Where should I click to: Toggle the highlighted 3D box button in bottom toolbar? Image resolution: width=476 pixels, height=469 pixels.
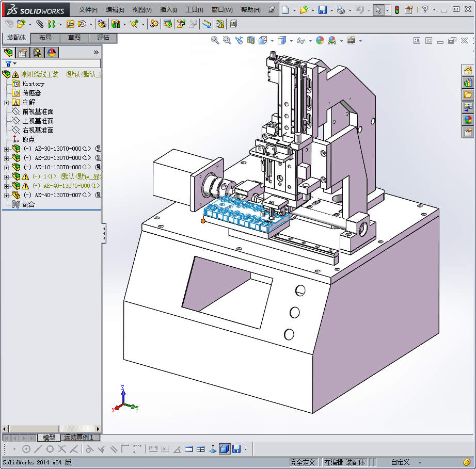pyautogui.click(x=225, y=449)
